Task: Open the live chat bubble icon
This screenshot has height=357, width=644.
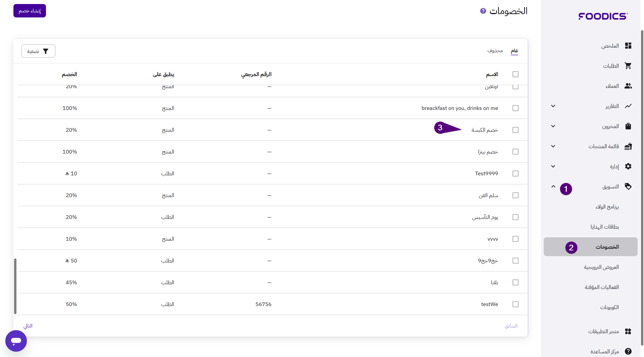Action: click(16, 341)
